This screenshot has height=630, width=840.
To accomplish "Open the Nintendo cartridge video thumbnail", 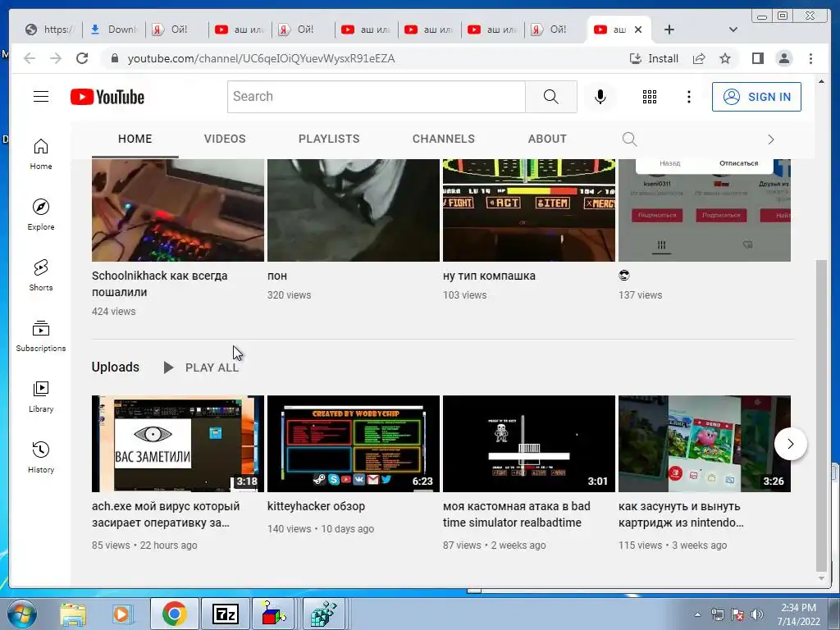I will [x=705, y=444].
